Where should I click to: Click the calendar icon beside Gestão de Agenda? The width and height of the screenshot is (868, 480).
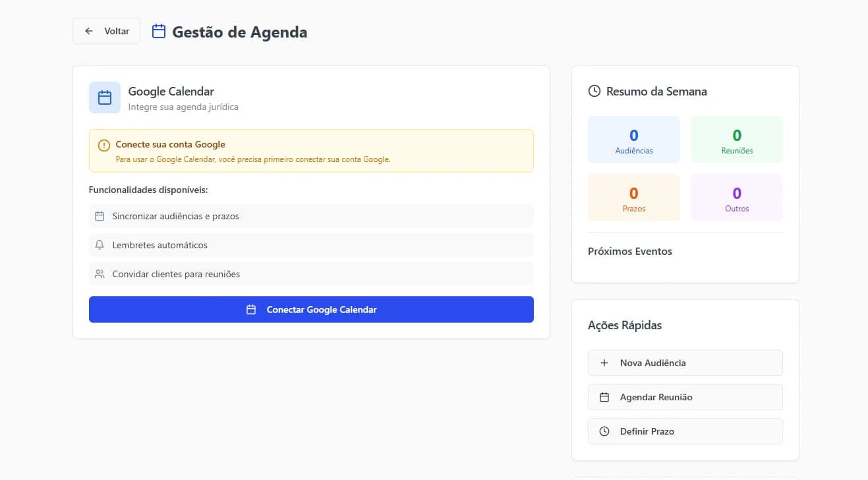coord(158,31)
